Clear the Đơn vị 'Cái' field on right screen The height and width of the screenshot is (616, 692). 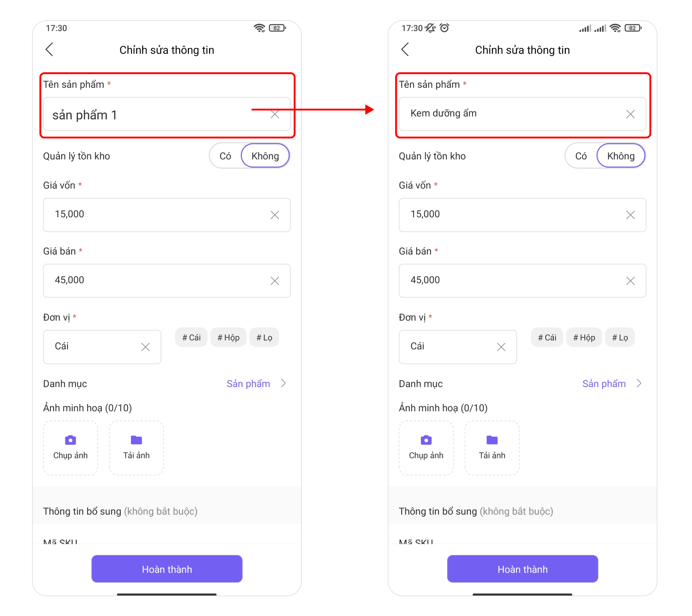point(501,347)
